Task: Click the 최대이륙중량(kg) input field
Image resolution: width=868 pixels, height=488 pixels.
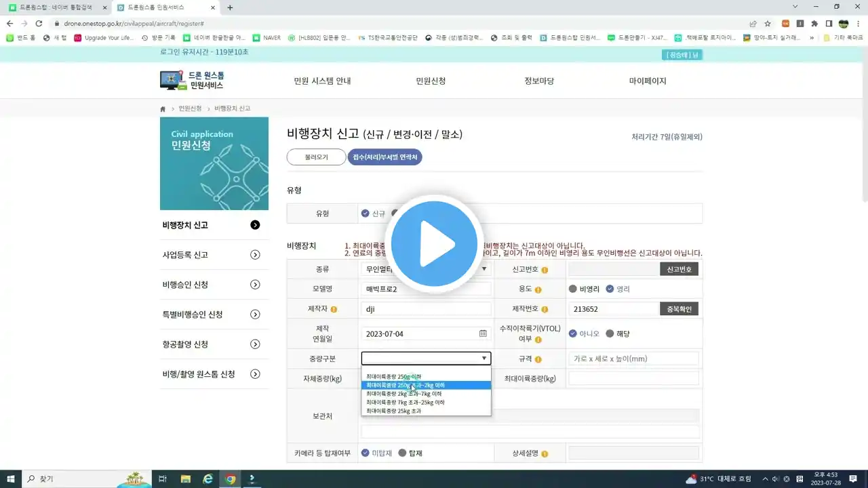Action: point(633,378)
